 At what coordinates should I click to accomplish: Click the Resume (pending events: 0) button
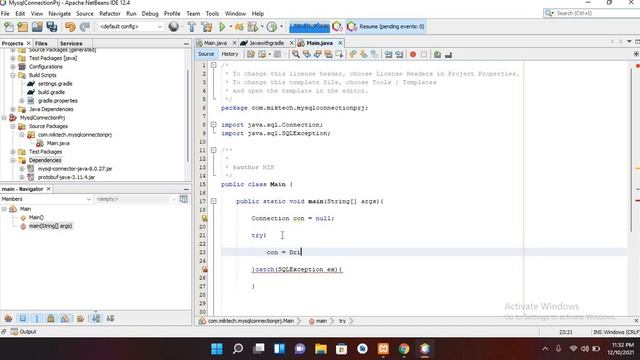(386, 27)
